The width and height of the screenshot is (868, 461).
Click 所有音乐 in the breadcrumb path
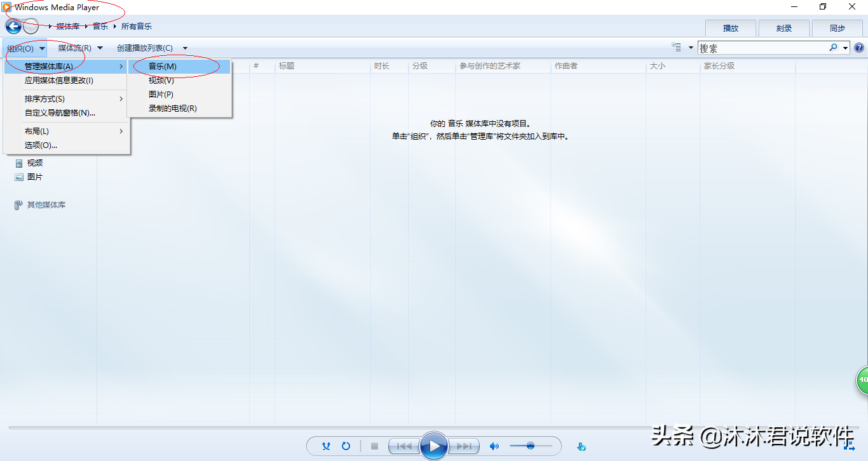coord(137,27)
